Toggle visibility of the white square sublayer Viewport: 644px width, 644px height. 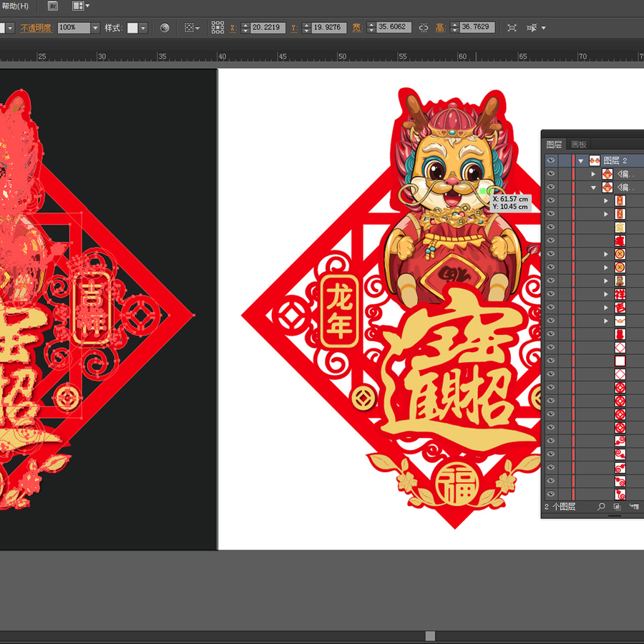point(551,361)
